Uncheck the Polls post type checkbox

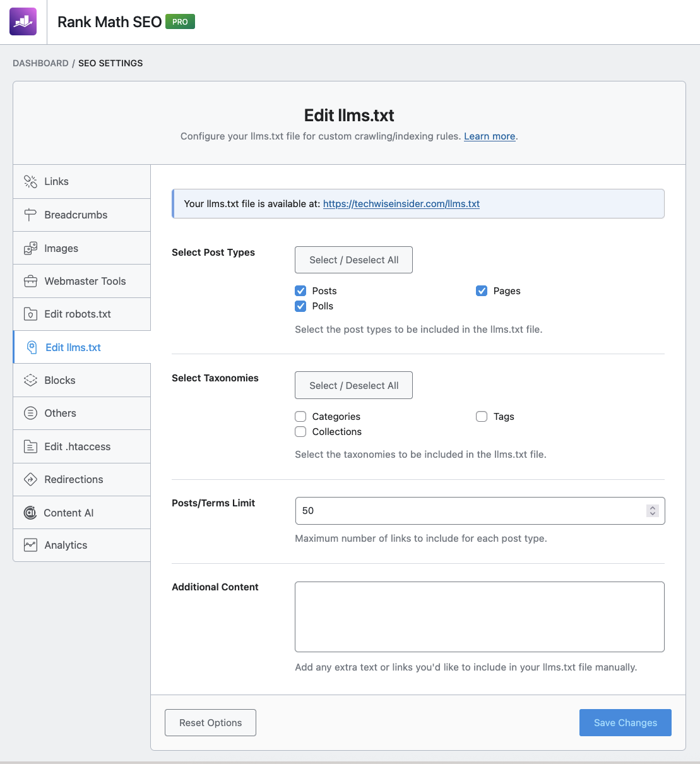[x=300, y=306]
